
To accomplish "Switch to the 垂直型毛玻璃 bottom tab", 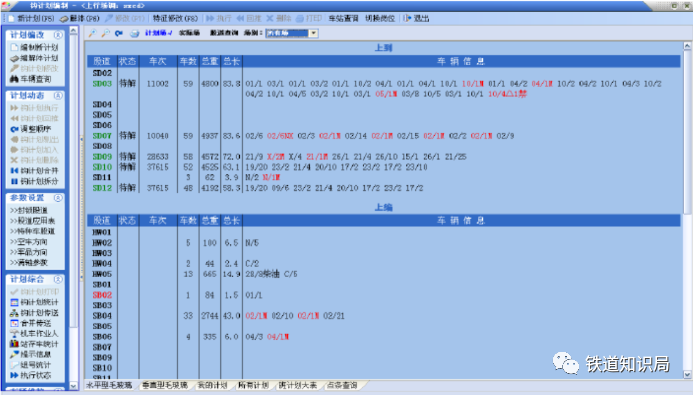I will 164,385.
